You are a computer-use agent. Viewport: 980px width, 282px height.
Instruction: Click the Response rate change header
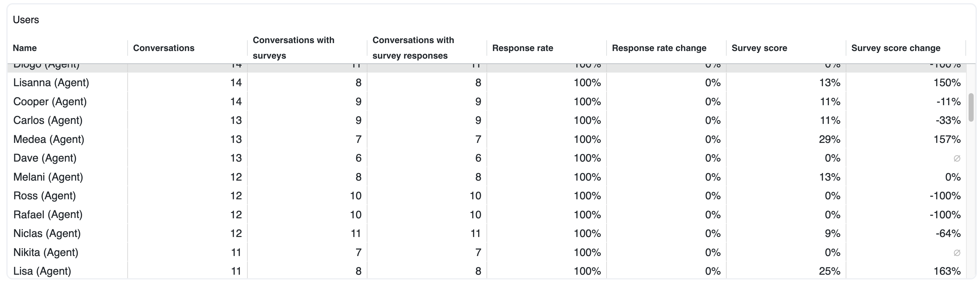click(659, 48)
